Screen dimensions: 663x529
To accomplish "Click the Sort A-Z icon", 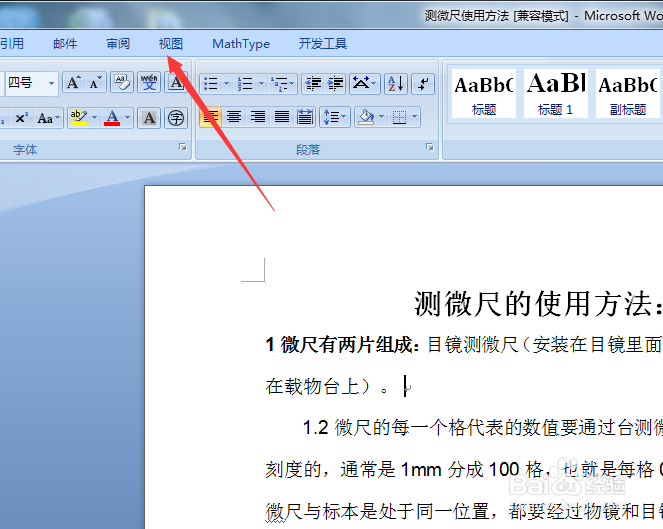I will (396, 83).
